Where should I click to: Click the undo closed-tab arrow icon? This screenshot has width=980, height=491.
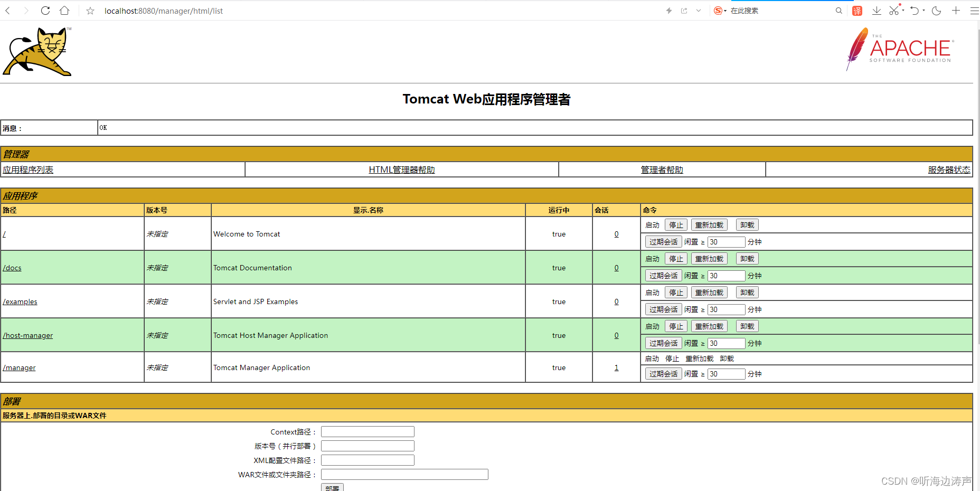[915, 11]
